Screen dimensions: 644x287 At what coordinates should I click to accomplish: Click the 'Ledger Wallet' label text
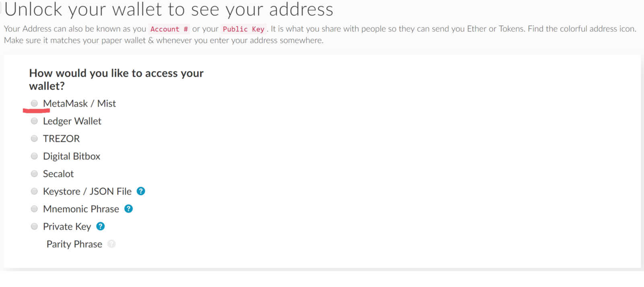pyautogui.click(x=72, y=121)
